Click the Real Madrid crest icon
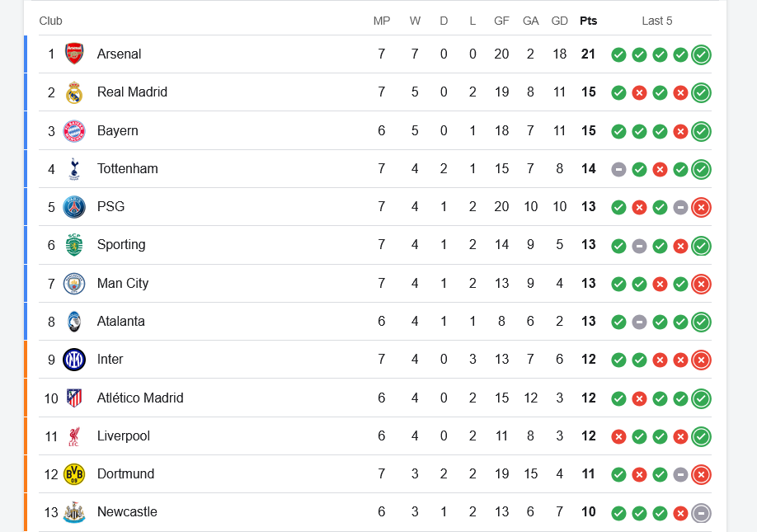This screenshot has width=757, height=532. pos(74,92)
